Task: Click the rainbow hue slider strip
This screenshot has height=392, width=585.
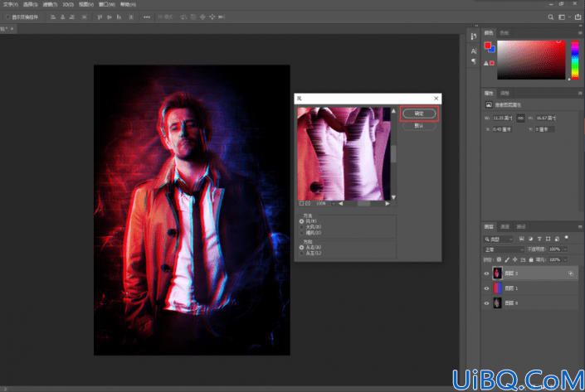Action: click(575, 60)
